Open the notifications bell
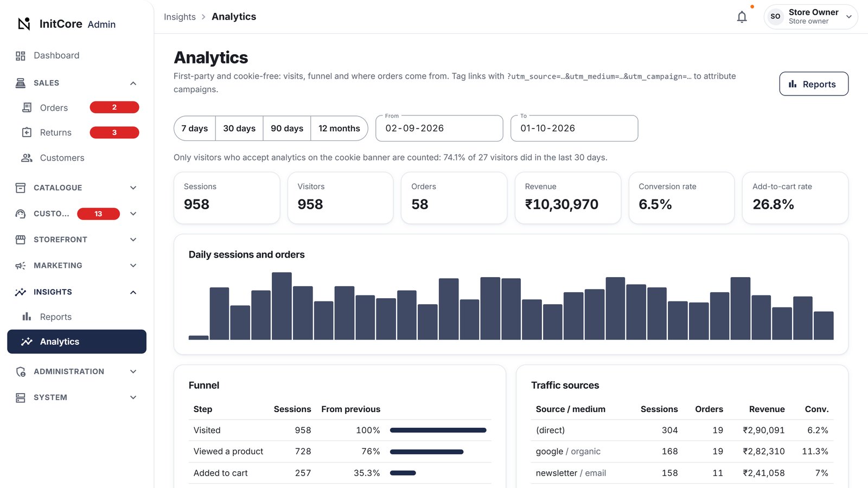868x488 pixels. point(742,17)
